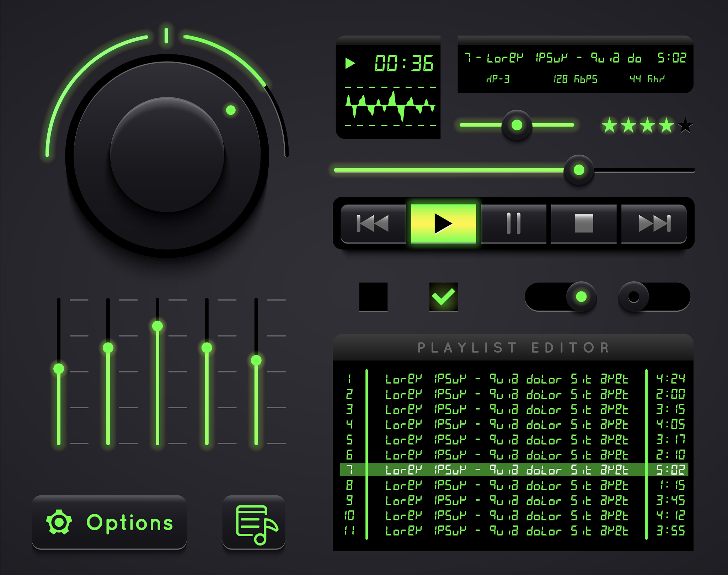Check the empty black checkbox
The height and width of the screenshot is (575, 728).
(373, 297)
